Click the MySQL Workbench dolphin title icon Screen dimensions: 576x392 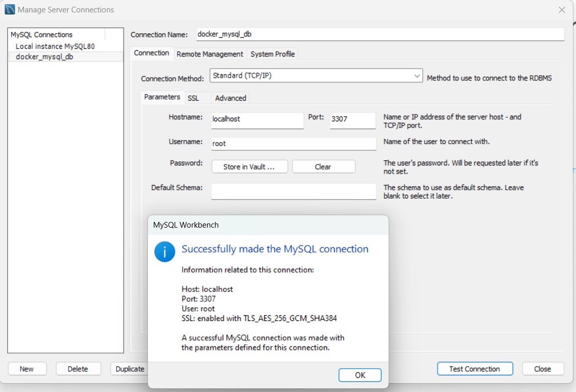[x=9, y=9]
